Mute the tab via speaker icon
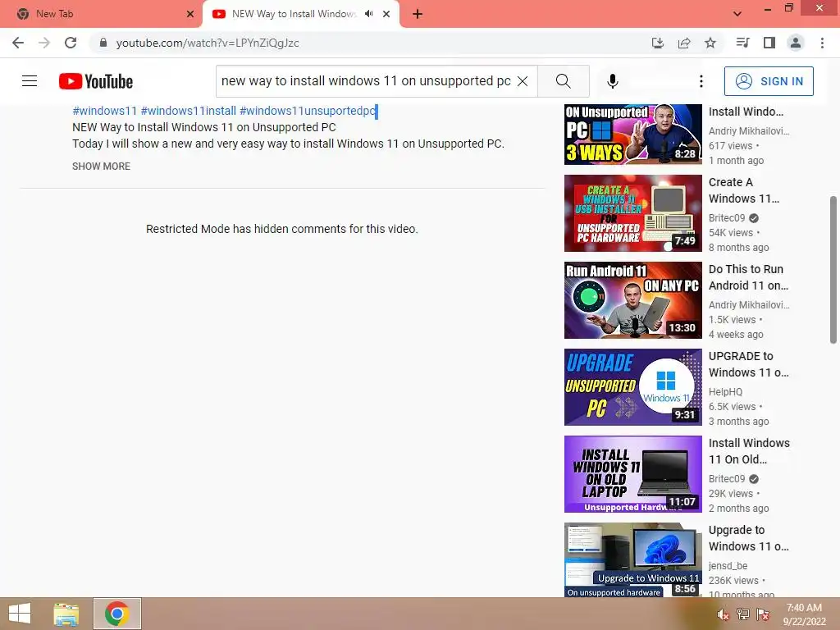Viewport: 840px width, 630px height. coord(368,14)
